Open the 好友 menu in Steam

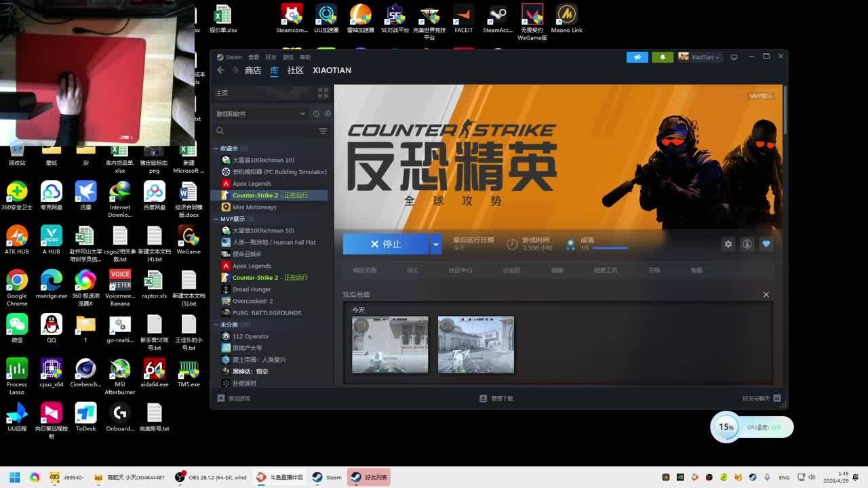tap(271, 57)
